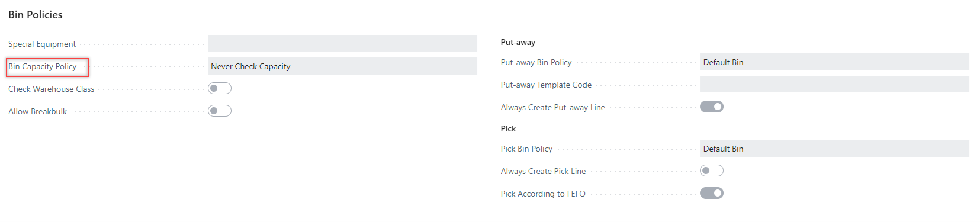The height and width of the screenshot is (222, 980).
Task: Click the Special Equipment field
Action: click(x=342, y=44)
